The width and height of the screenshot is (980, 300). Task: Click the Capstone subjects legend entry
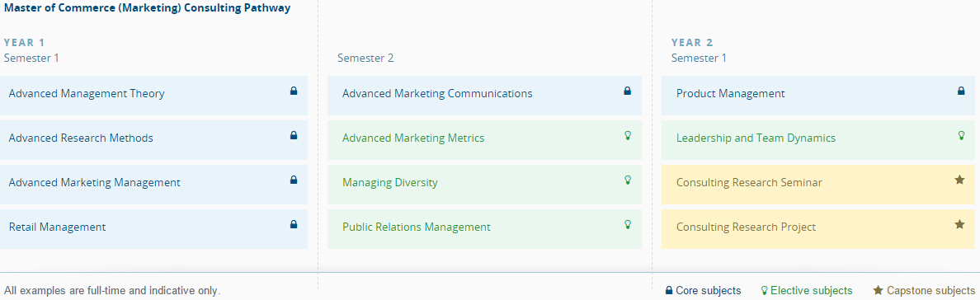click(924, 291)
